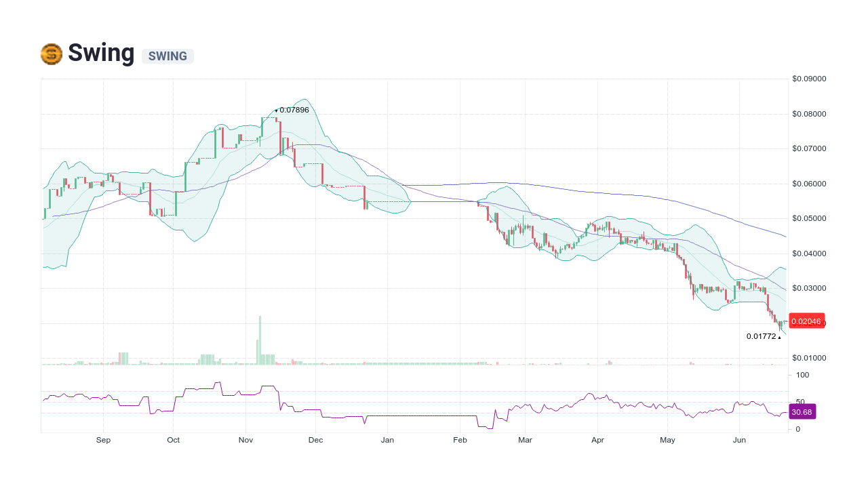This screenshot has width=868, height=488.
Task: Click the Swing coin logo icon
Action: tap(52, 54)
